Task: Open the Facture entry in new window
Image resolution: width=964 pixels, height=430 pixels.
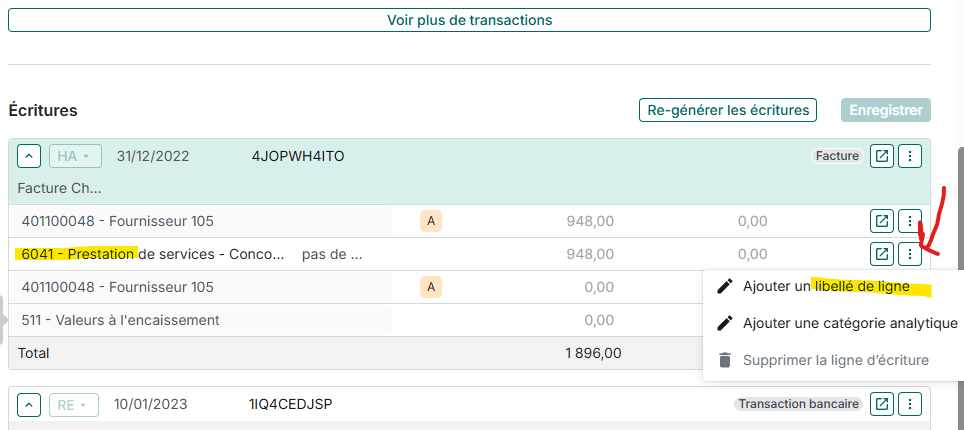Action: tap(882, 156)
